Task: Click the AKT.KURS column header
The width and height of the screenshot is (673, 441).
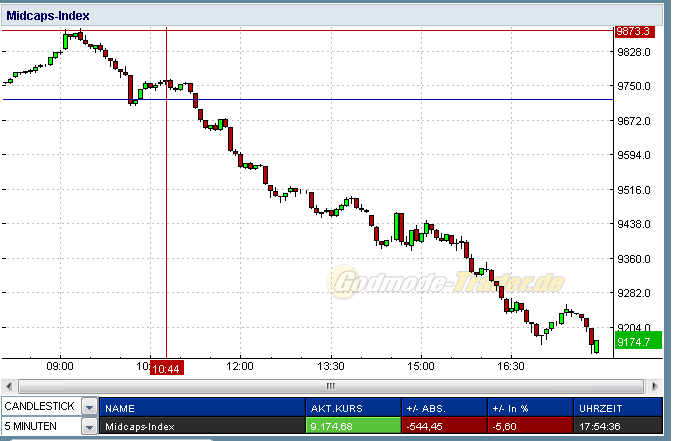Action: tap(353, 408)
